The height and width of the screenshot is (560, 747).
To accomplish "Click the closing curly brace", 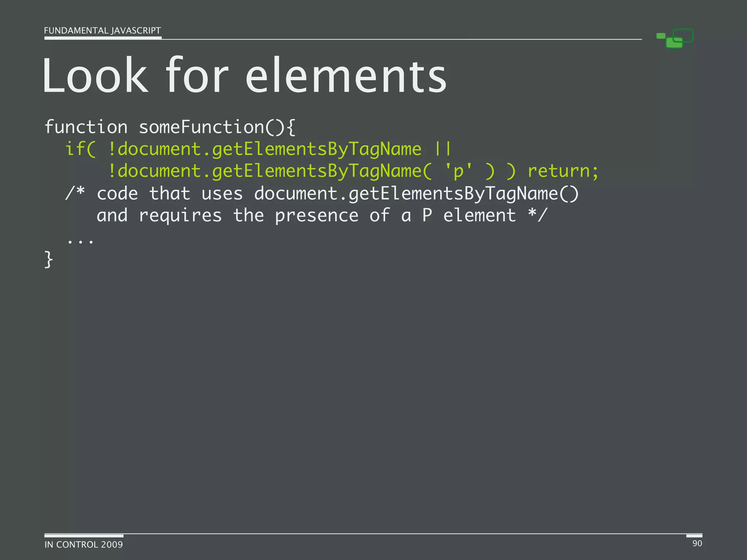I will coord(49,260).
